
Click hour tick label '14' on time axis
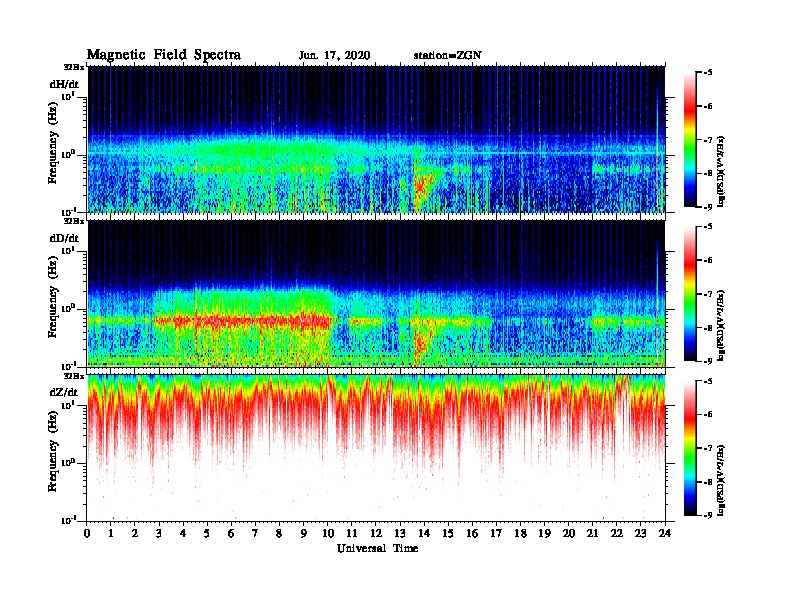[x=424, y=533]
